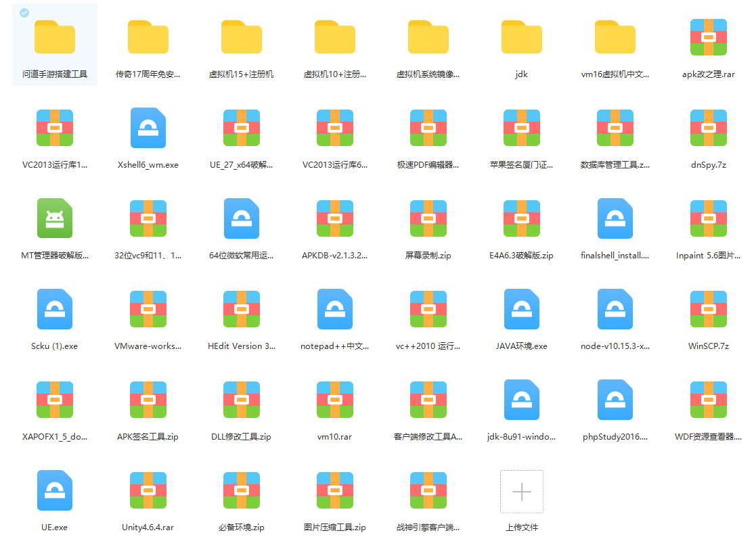This screenshot has width=756, height=537.
Task: Select the 图片压缩工具.zip archive
Action: 334,490
